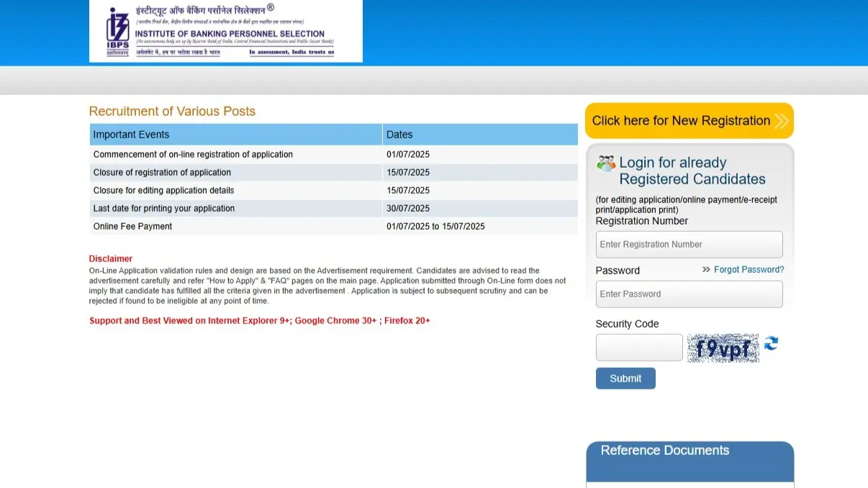Click the people icon beside Login heading
This screenshot has width=868, height=488.
pyautogui.click(x=605, y=163)
